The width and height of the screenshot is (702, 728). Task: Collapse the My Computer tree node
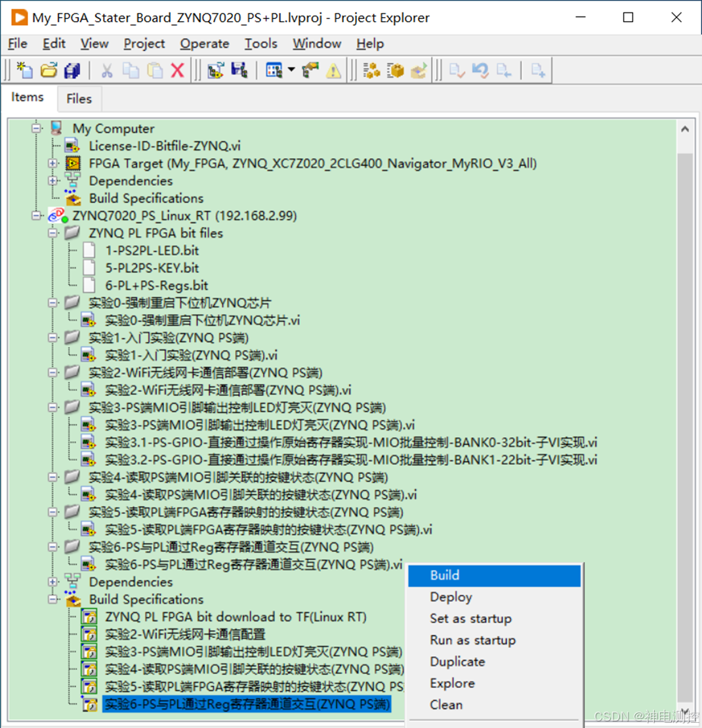point(36,128)
